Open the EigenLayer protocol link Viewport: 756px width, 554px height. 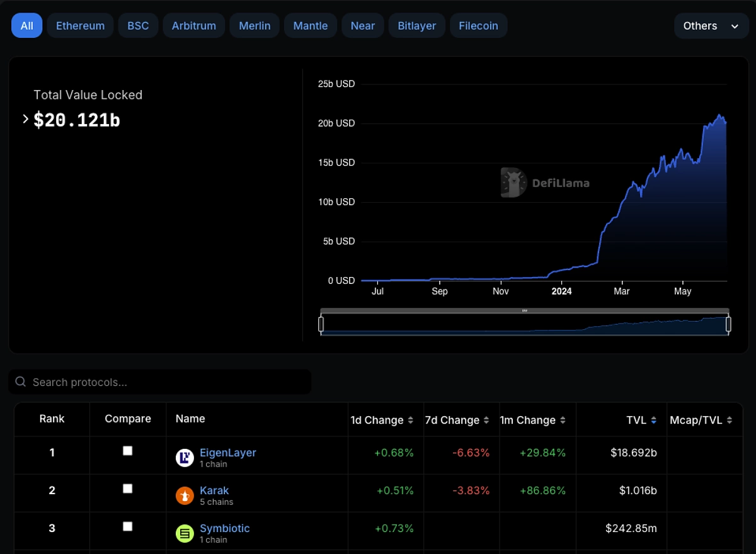coord(227,453)
